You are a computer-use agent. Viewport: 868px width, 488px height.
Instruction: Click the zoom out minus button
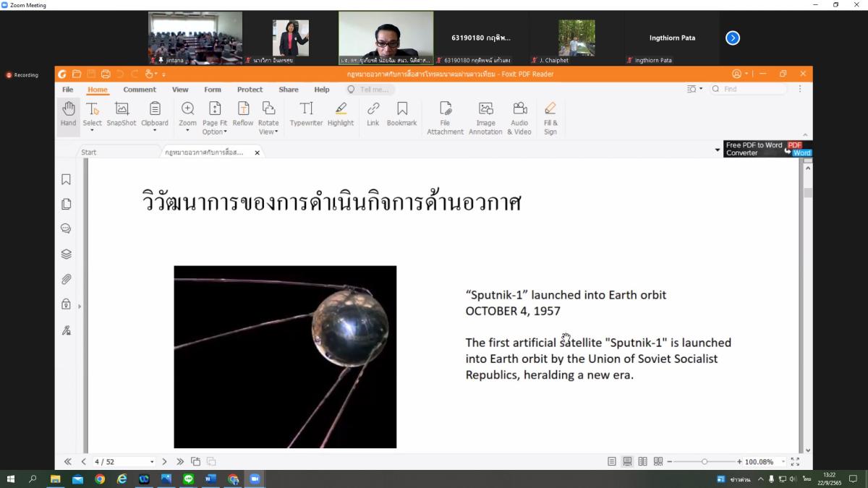[x=670, y=461]
